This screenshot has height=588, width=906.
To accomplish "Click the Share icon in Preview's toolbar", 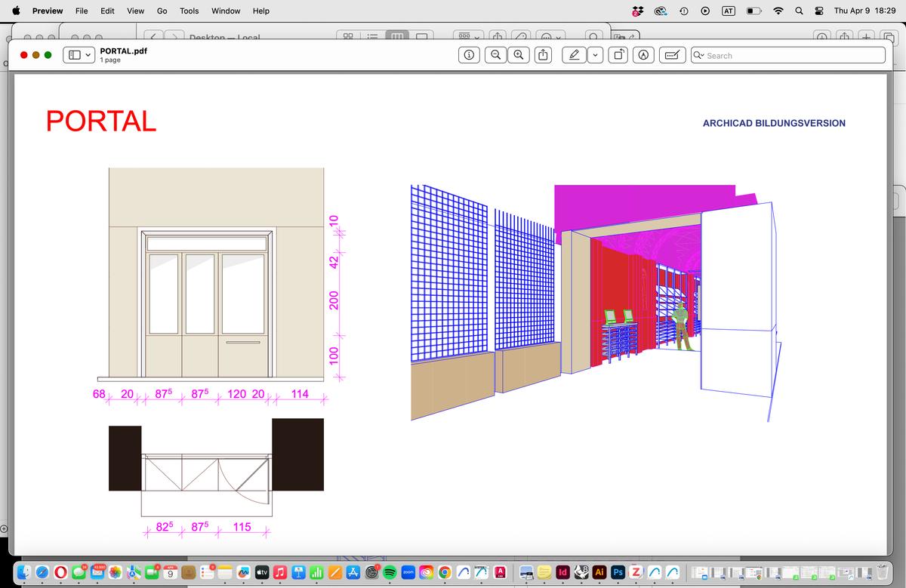I will pos(544,55).
